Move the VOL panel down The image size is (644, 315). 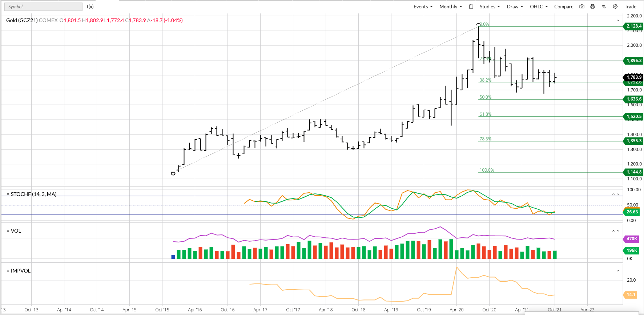[618, 231]
